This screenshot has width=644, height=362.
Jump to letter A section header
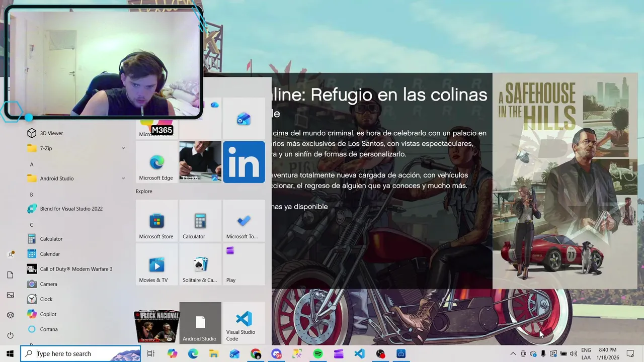coord(32,164)
